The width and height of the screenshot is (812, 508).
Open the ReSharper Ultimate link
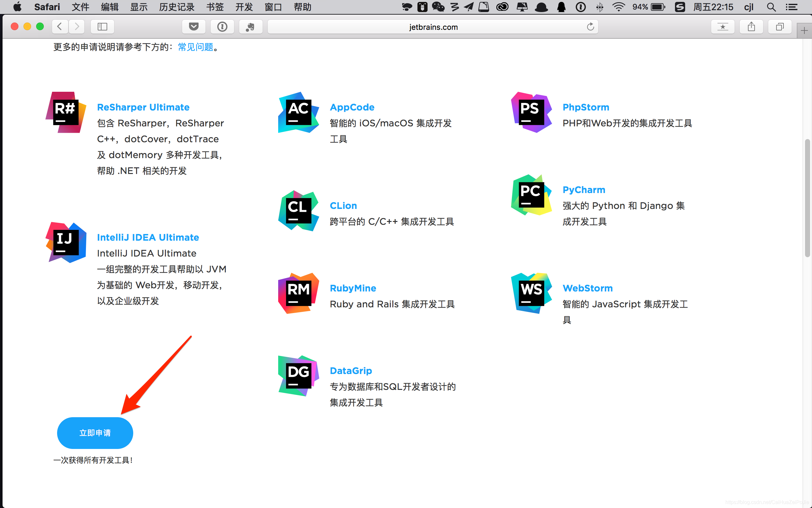pos(143,107)
